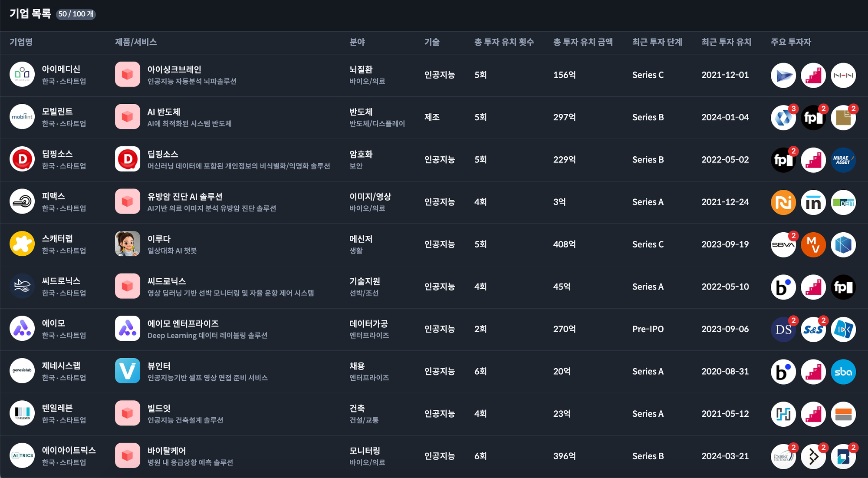The image size is (868, 478).
Task: Select the 뷰인터 product V icon
Action: pyautogui.click(x=127, y=371)
